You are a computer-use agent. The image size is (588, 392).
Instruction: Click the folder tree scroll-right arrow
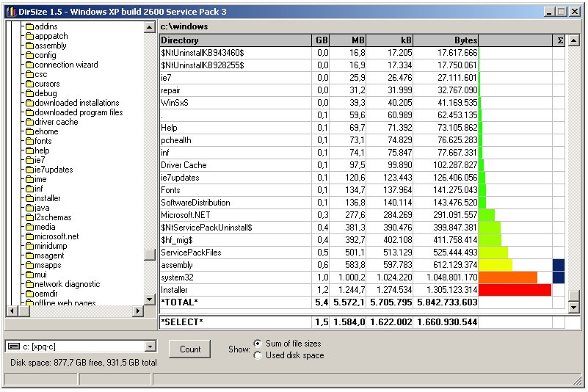pos(138,311)
